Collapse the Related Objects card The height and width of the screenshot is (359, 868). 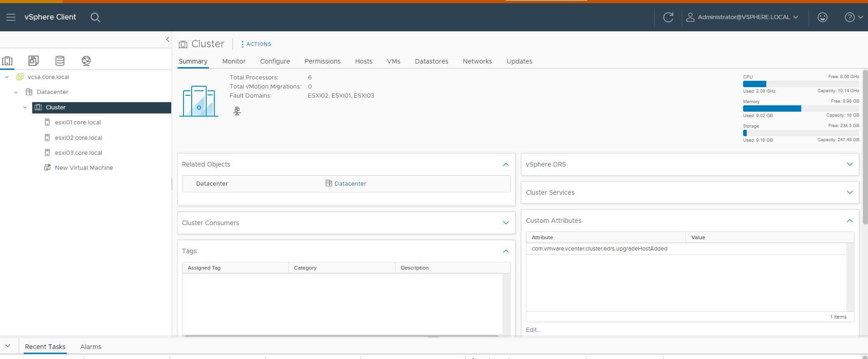506,164
